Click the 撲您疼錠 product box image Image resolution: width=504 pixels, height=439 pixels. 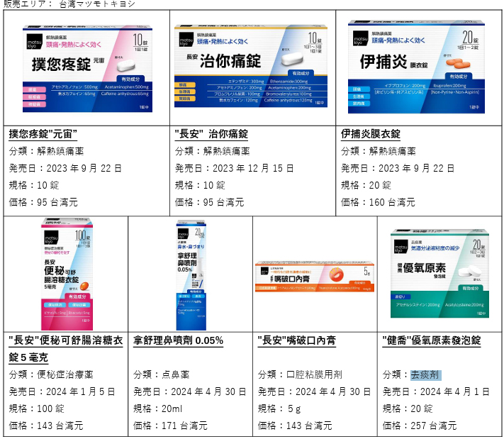pyautogui.click(x=87, y=69)
